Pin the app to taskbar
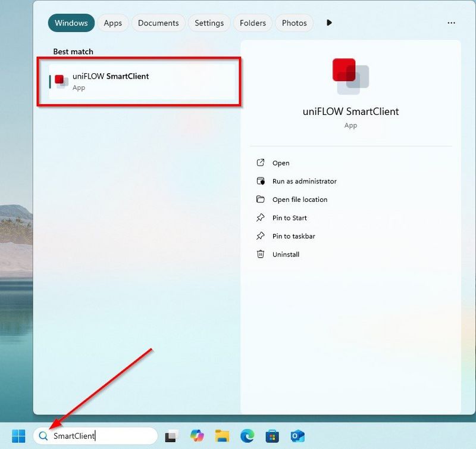476x449 pixels. coord(293,236)
